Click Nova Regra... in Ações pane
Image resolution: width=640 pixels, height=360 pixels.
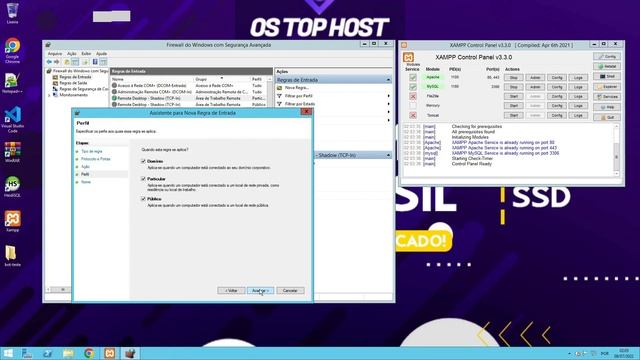[x=297, y=88]
